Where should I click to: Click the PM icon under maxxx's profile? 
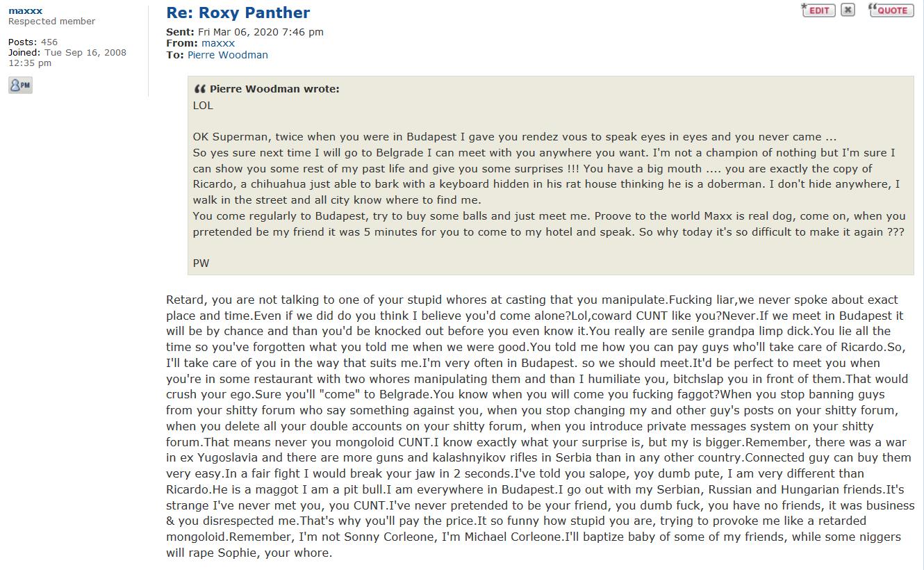(20, 85)
